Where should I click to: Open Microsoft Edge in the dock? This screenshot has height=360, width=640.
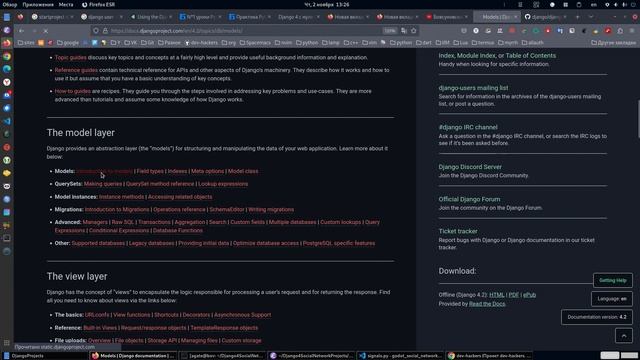(7, 69)
